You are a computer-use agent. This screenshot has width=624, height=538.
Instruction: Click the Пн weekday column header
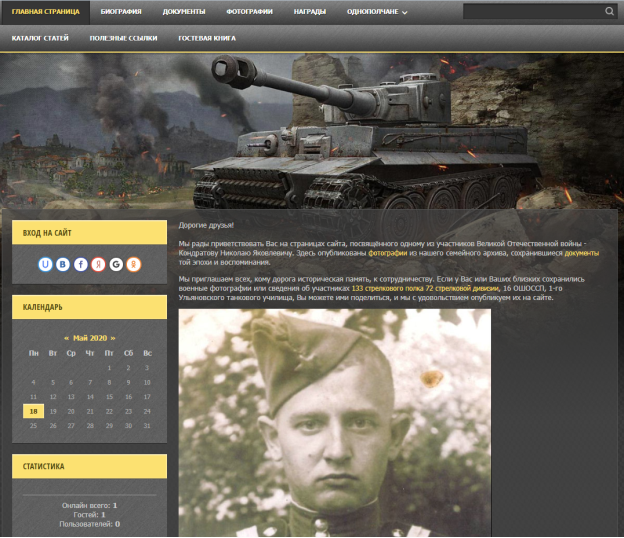pyautogui.click(x=33, y=353)
